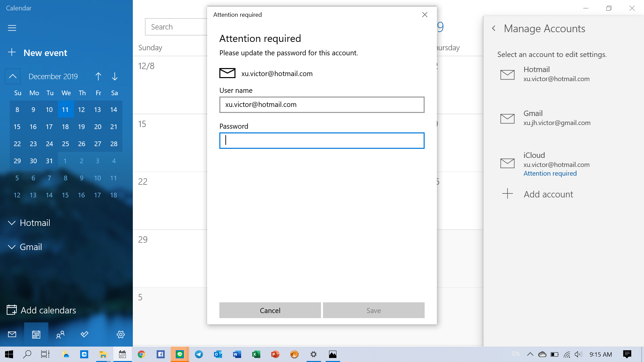This screenshot has height=362, width=644.
Task: Go to previous month with up arrow
Action: (x=98, y=76)
